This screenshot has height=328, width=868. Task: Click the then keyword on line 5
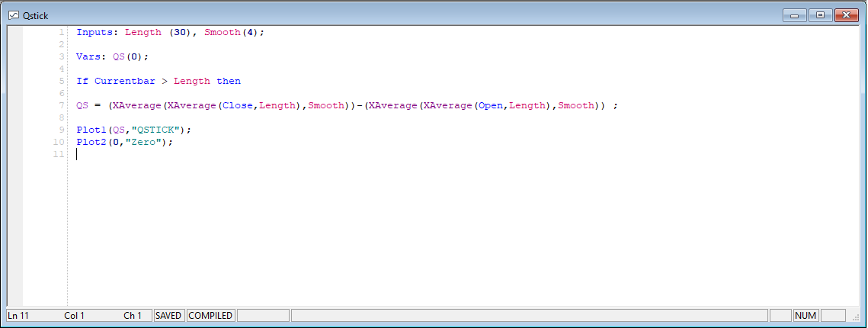[229, 81]
